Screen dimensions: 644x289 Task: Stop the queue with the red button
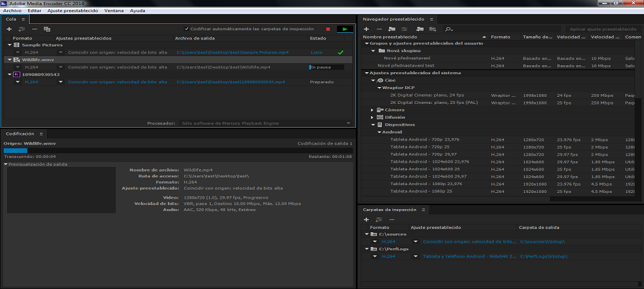coord(328,29)
